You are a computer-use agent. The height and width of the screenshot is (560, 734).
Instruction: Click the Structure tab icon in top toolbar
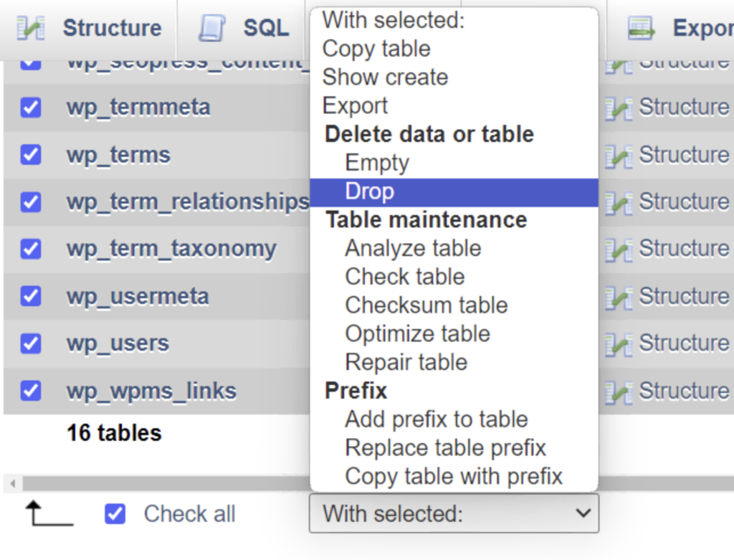pos(29,28)
